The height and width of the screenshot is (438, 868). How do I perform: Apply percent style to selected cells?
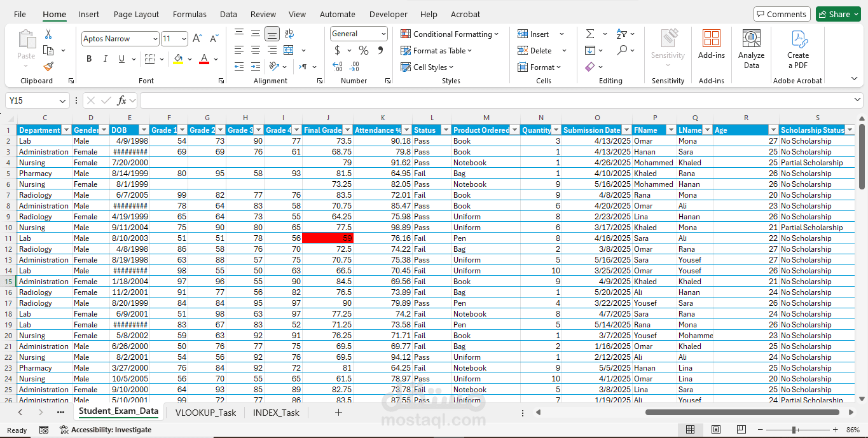click(x=364, y=50)
